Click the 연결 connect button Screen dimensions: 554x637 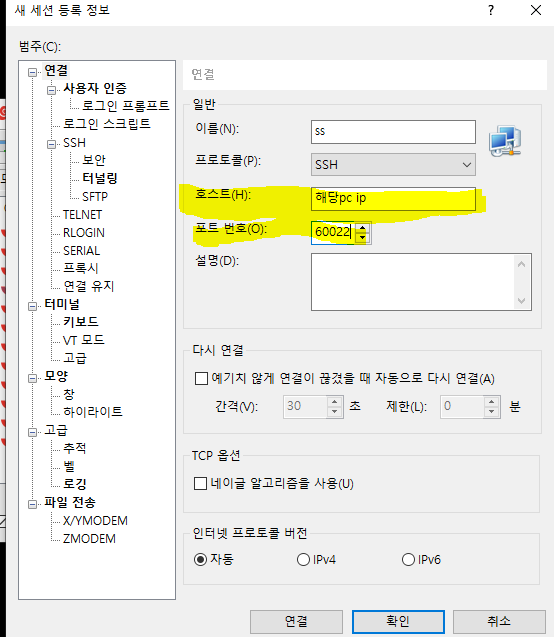[296, 622]
